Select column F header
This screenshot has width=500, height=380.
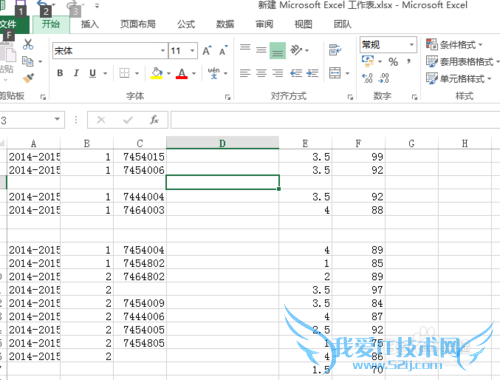pyautogui.click(x=358, y=143)
